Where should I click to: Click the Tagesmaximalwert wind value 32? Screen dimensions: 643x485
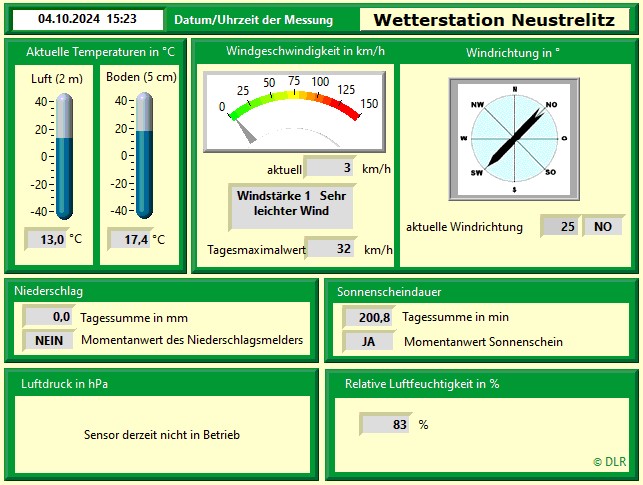click(x=329, y=248)
